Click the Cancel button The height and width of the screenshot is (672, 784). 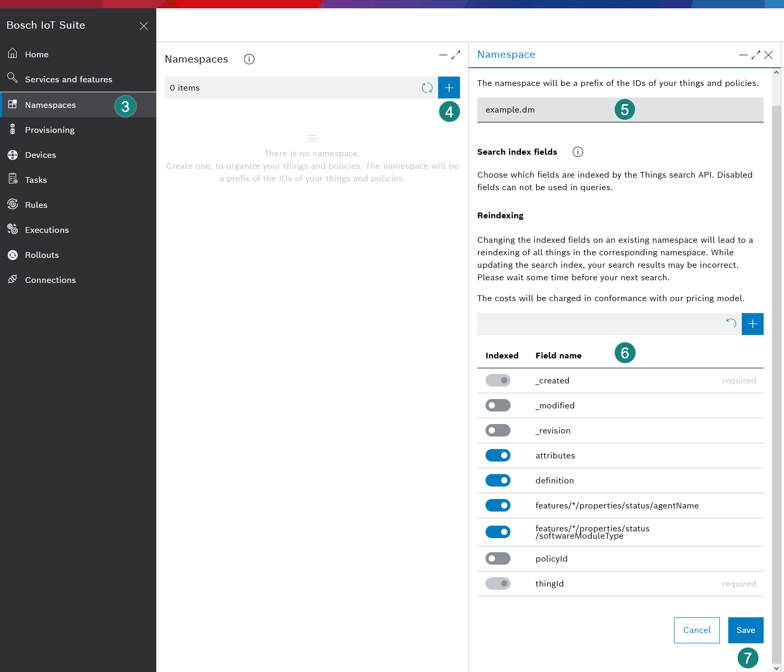pos(697,630)
